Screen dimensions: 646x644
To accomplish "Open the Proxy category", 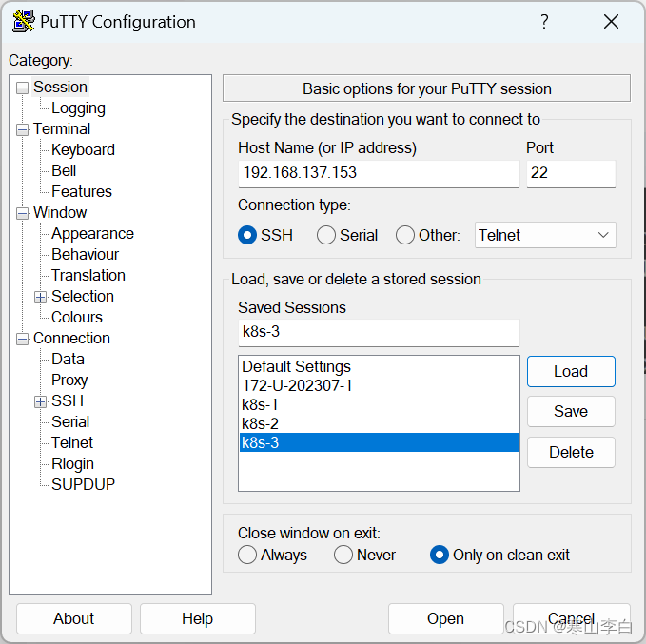I will [x=69, y=380].
